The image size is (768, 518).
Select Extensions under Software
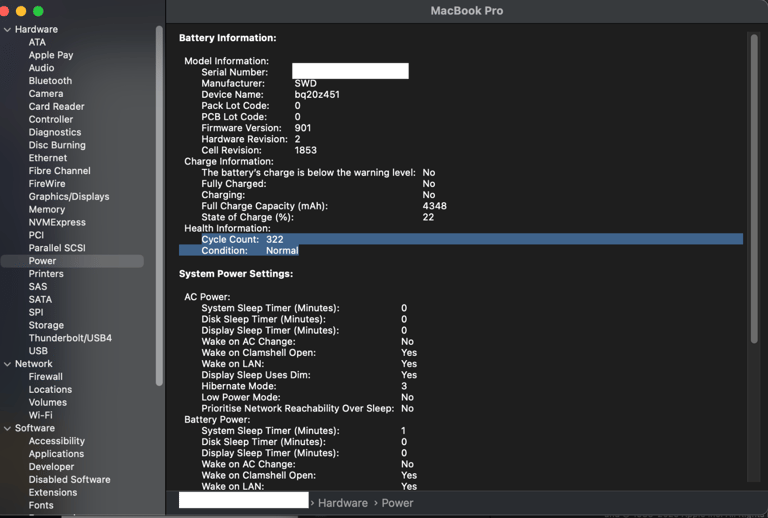click(x=53, y=493)
